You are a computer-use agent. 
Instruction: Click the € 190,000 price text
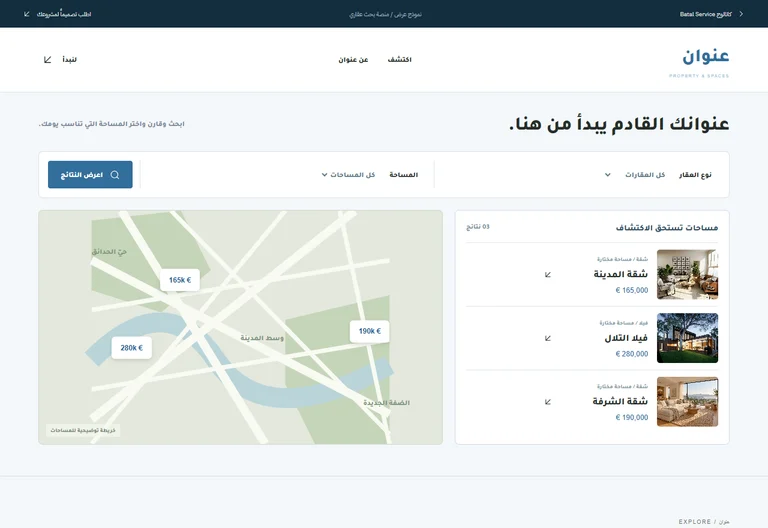click(x=632, y=418)
